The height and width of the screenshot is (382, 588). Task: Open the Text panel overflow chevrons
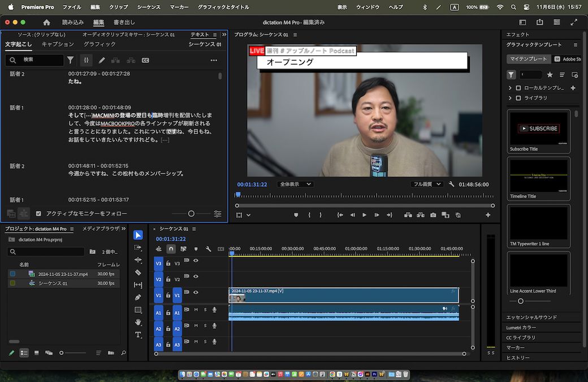tap(224, 35)
